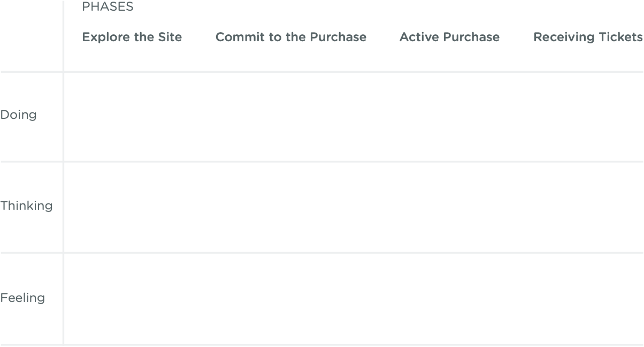Click Feeling cell under Commit to the Purchase
This screenshot has width=644, height=347.
(x=290, y=298)
